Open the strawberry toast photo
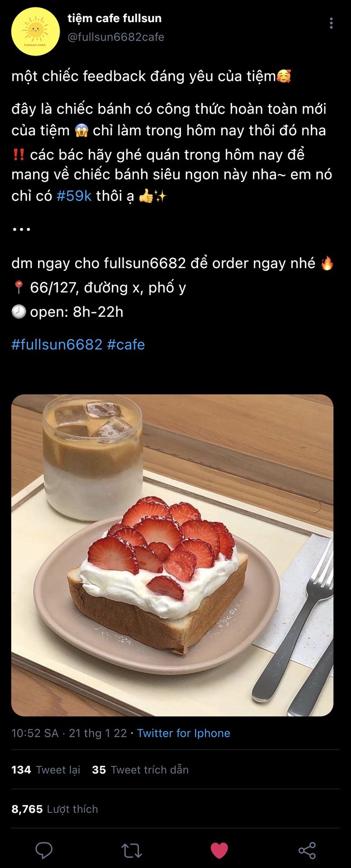The width and height of the screenshot is (351, 868). [172, 555]
